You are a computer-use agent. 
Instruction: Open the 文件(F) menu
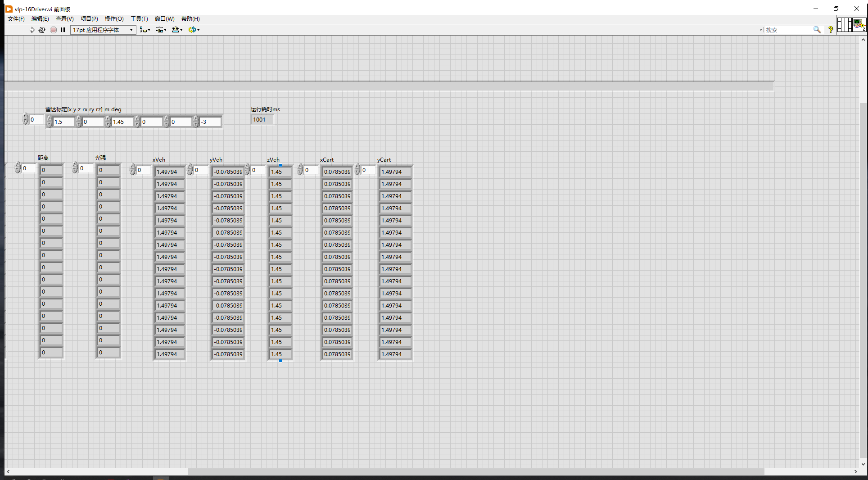(16, 18)
